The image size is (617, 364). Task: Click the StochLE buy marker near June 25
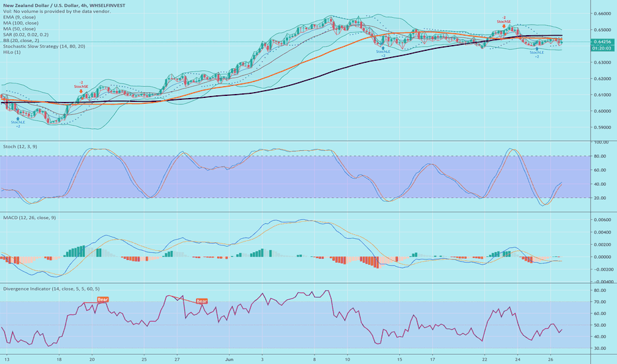point(537,52)
